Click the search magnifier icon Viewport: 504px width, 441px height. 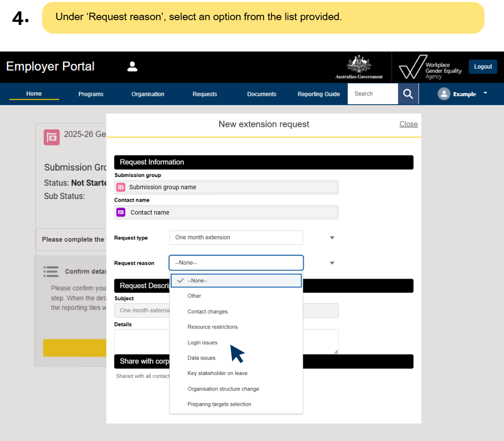[408, 94]
